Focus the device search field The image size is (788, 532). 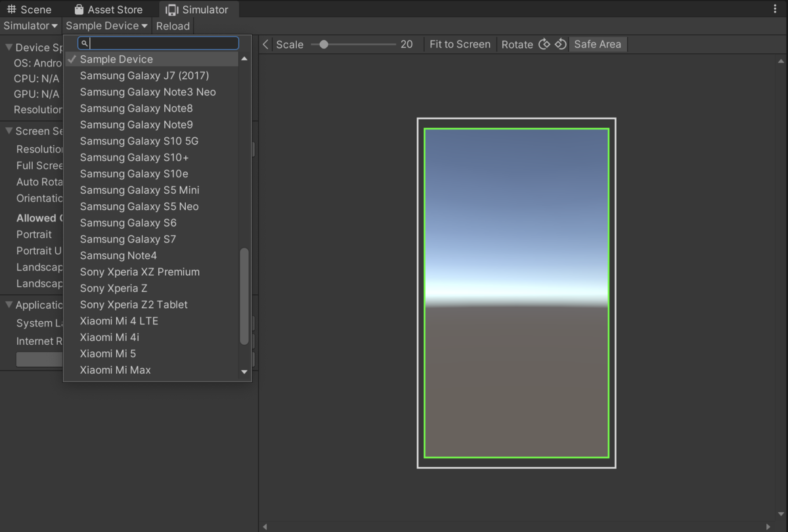(158, 43)
